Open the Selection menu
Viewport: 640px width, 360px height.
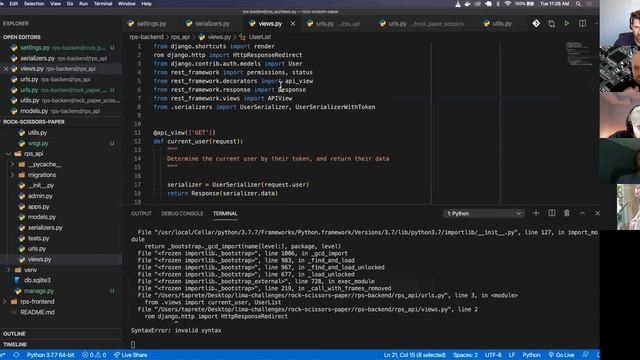[x=34, y=4]
